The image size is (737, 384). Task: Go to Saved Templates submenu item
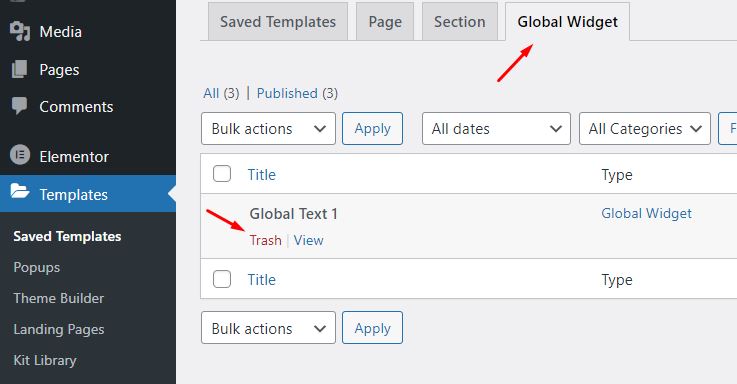[67, 236]
